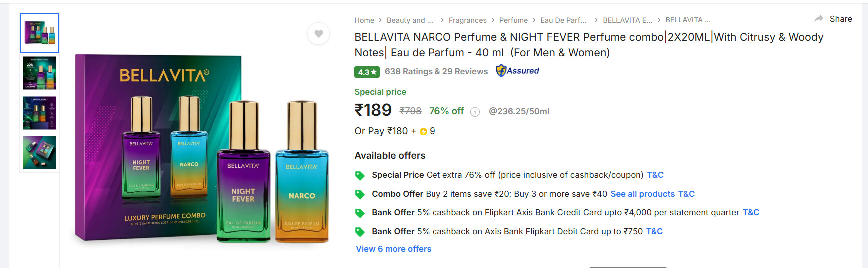Open See all products link
This screenshot has width=868, height=268.
click(642, 194)
